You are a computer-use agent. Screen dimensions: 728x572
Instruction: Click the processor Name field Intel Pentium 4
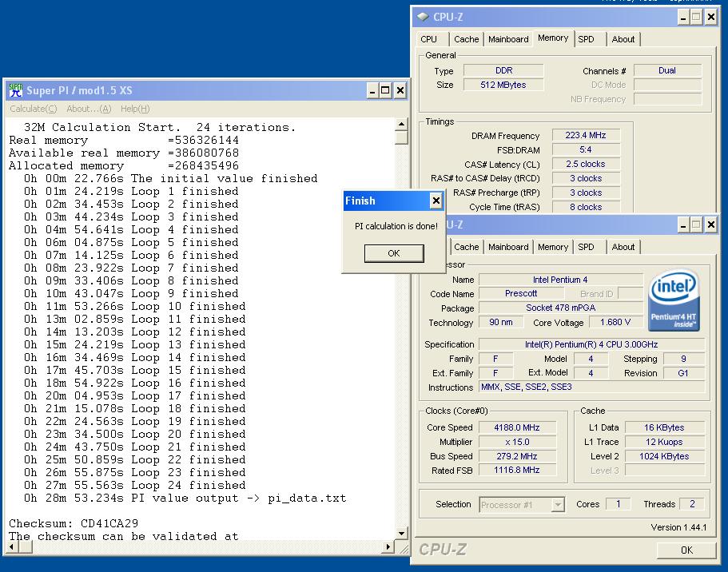(x=561, y=280)
